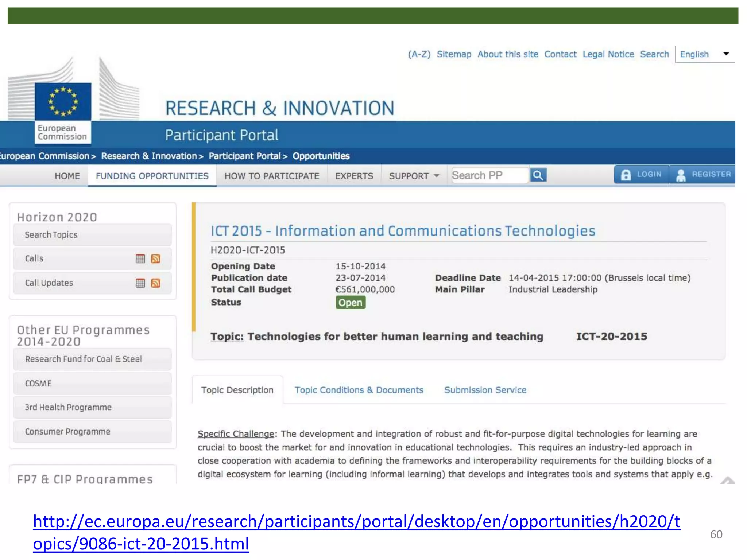
Task: Open Call Updates in Horizon 2020 panel
Action: 92,283
